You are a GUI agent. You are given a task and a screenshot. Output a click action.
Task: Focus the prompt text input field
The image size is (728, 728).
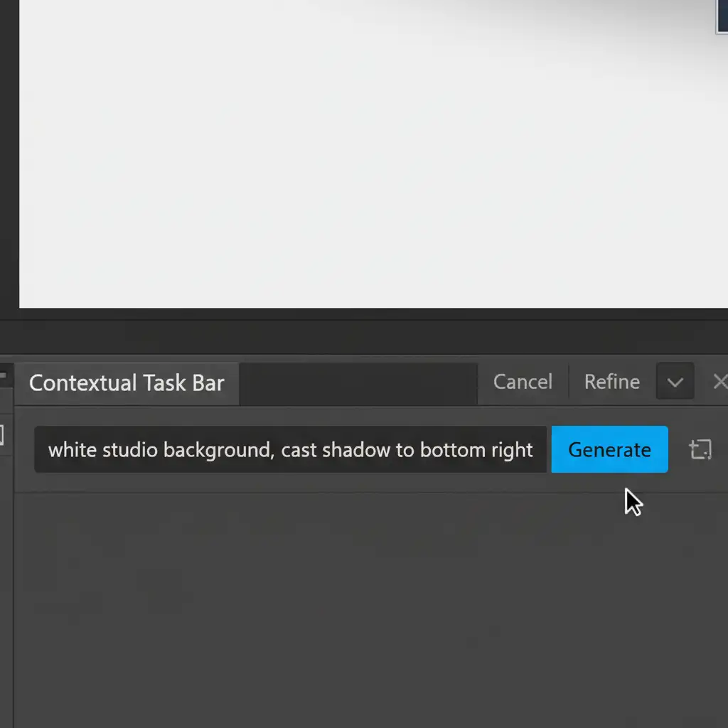point(290,449)
